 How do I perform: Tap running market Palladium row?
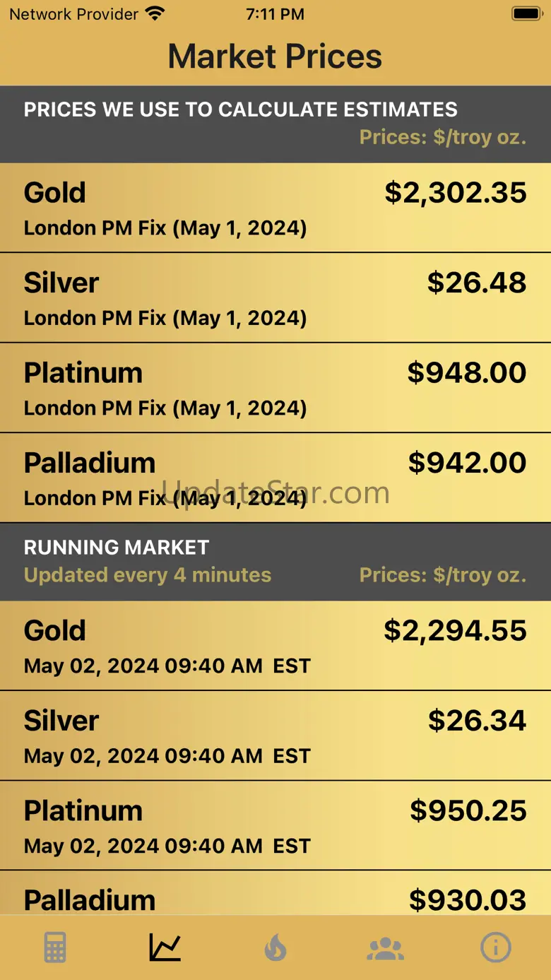[275, 897]
